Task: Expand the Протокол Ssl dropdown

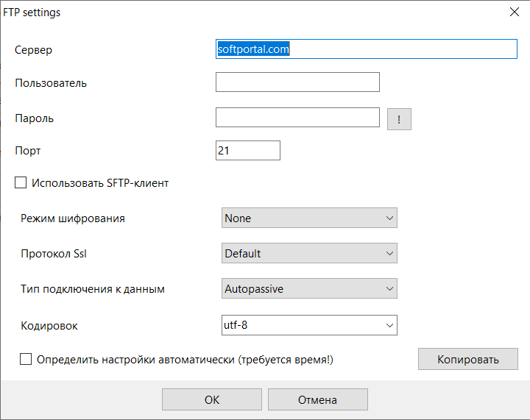Action: pyautogui.click(x=309, y=253)
